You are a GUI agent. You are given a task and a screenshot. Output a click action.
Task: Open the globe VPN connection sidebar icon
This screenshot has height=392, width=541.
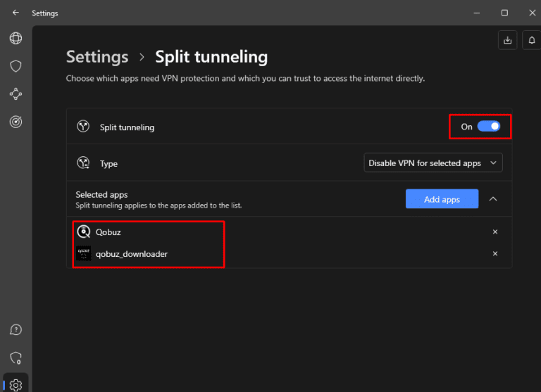click(15, 39)
